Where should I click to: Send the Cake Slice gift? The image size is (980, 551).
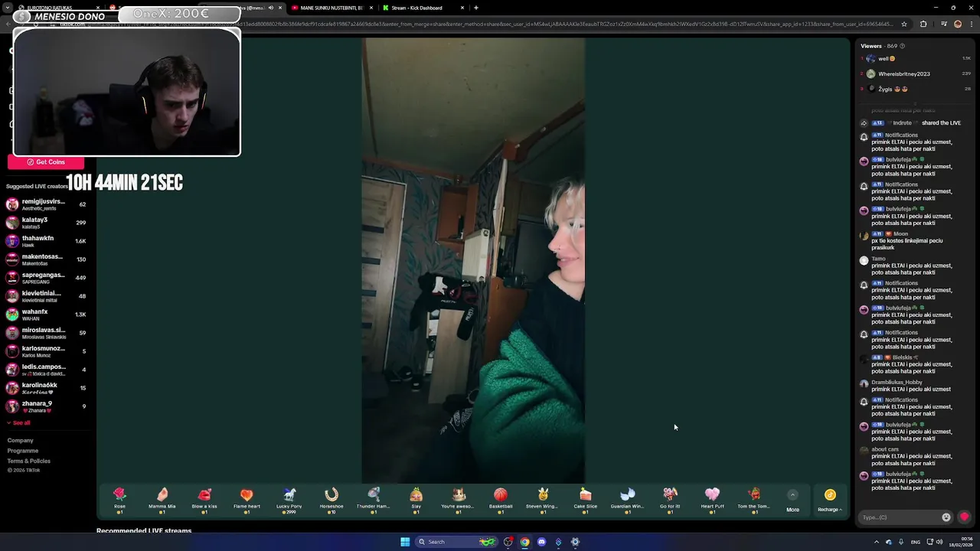pos(585,500)
